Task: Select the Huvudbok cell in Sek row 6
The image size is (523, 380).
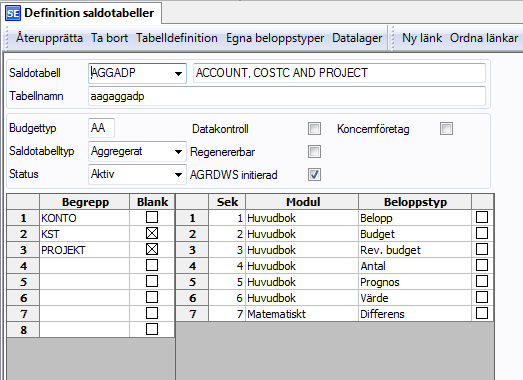Action: tap(302, 298)
